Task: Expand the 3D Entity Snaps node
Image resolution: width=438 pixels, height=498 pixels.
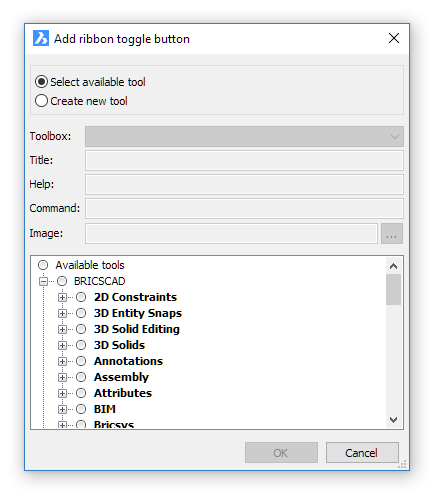Action: click(x=62, y=313)
